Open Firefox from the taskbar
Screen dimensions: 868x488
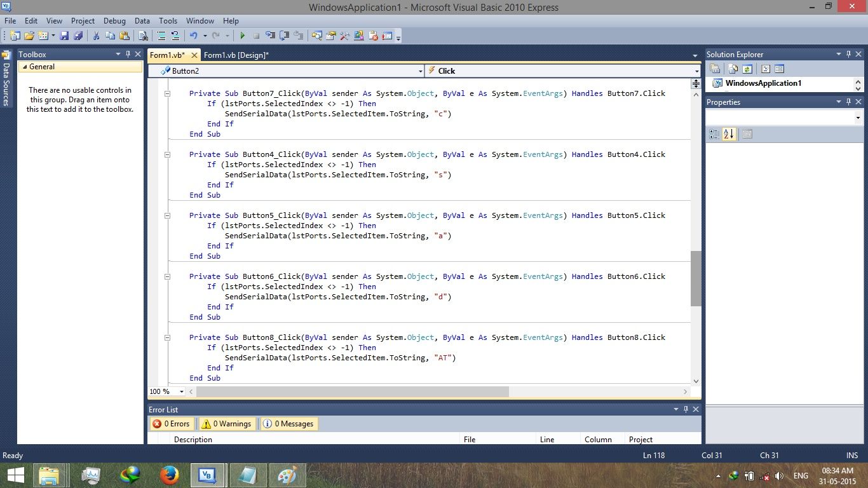click(x=170, y=475)
